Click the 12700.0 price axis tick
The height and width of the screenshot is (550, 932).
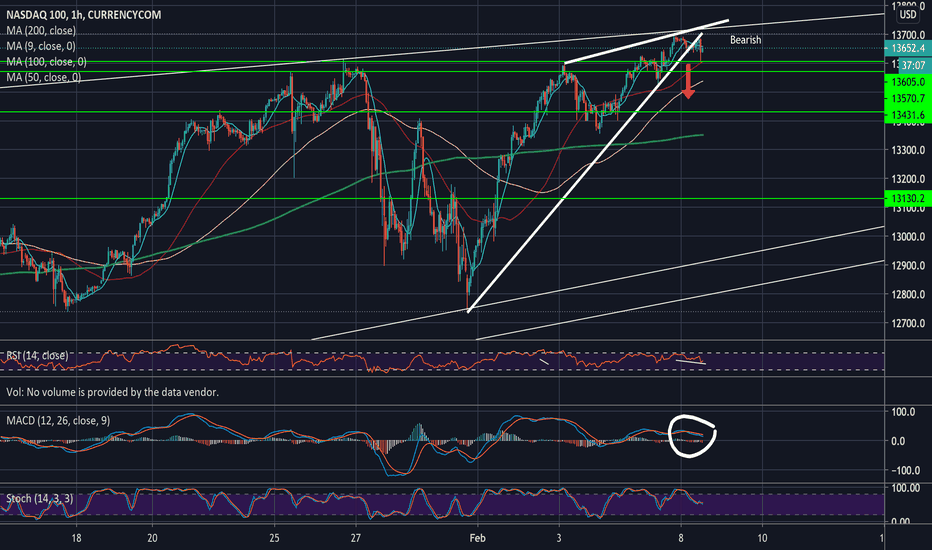(908, 323)
